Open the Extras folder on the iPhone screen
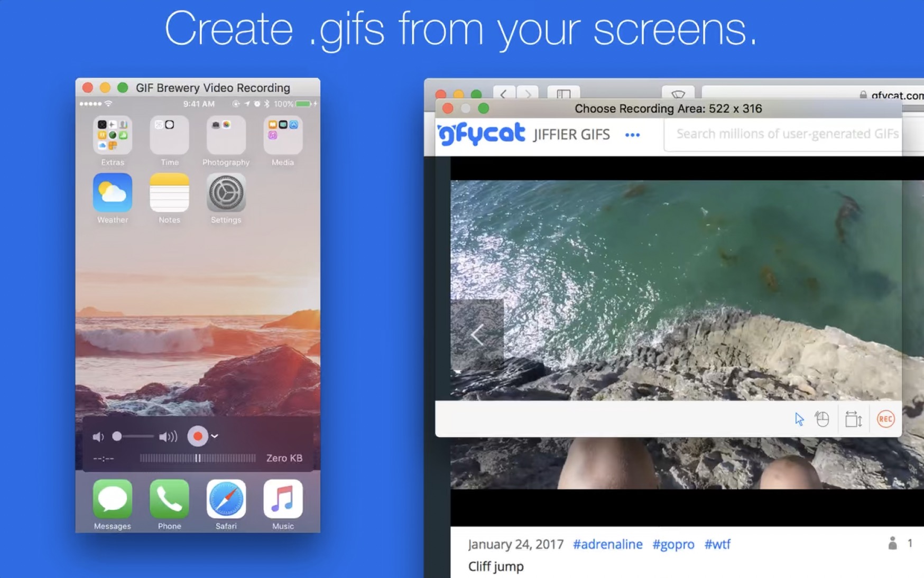This screenshot has height=578, width=924. (x=113, y=135)
